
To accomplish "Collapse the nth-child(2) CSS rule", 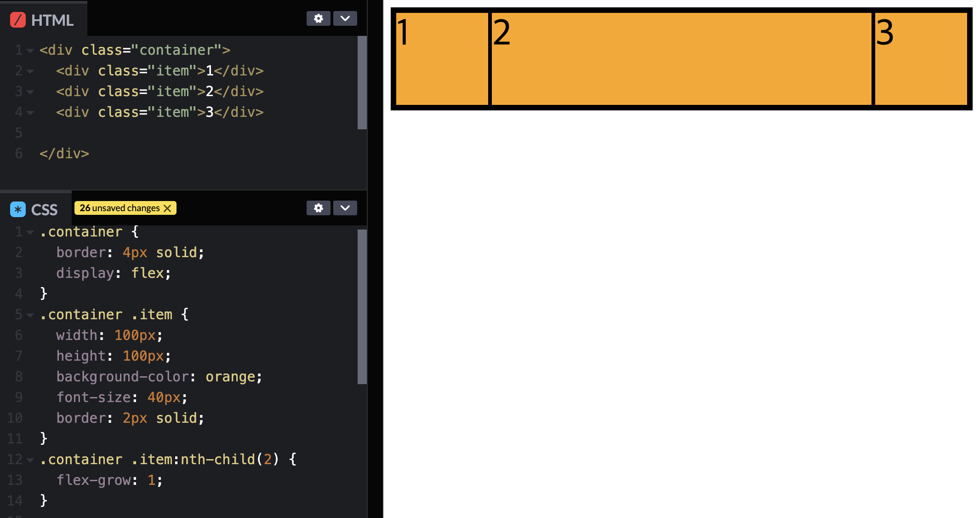I will click(x=30, y=460).
